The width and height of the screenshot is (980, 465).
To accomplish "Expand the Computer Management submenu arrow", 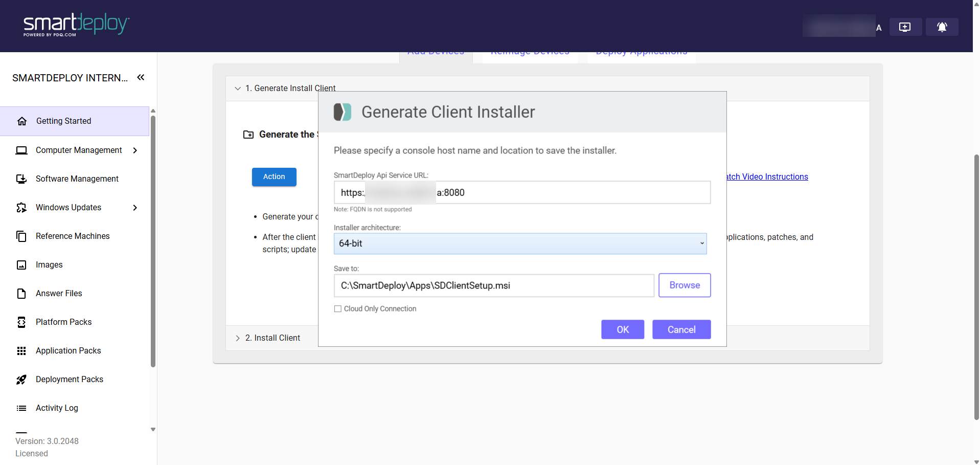I will (x=135, y=150).
